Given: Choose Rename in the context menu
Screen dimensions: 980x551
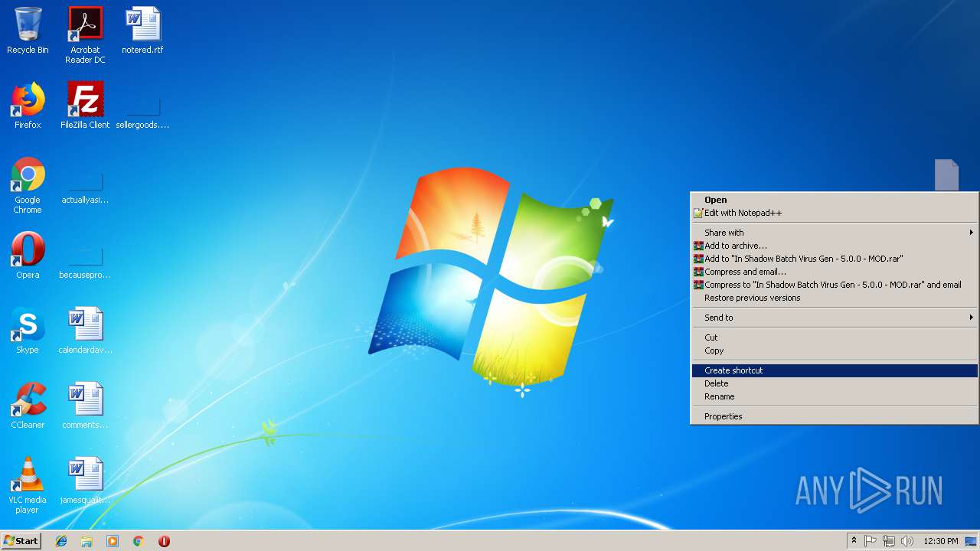Looking at the screenshot, I should 835,396.
